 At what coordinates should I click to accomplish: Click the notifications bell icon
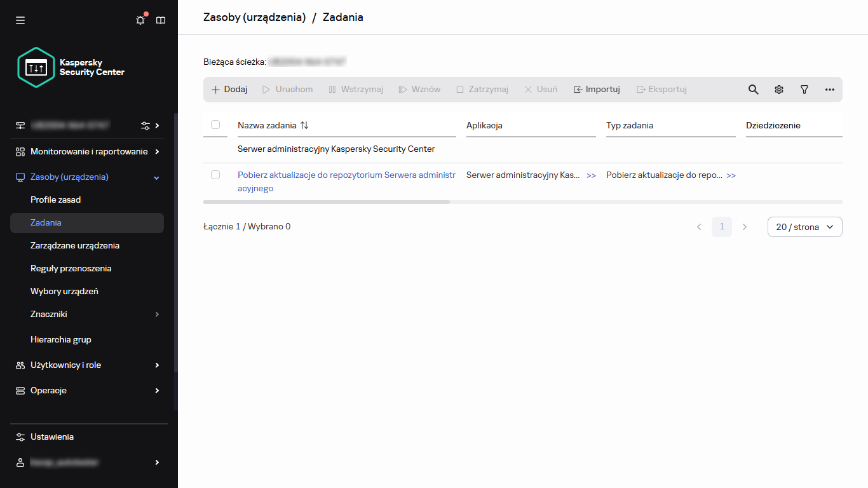[140, 20]
